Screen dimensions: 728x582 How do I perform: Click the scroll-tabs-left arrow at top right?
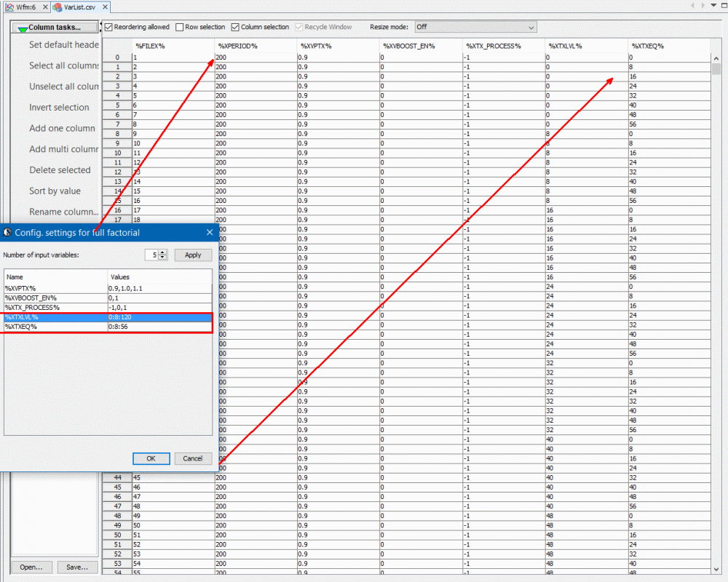coord(692,6)
